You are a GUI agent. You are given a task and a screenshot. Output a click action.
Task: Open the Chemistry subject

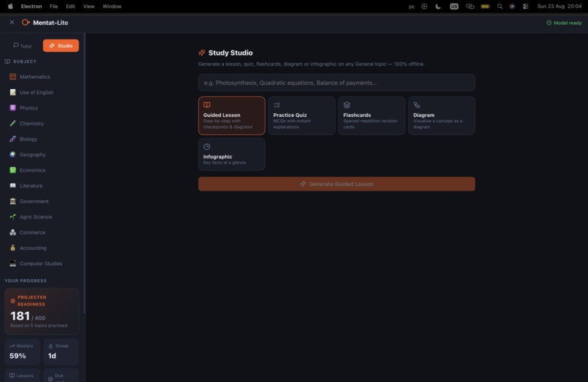coord(42,123)
